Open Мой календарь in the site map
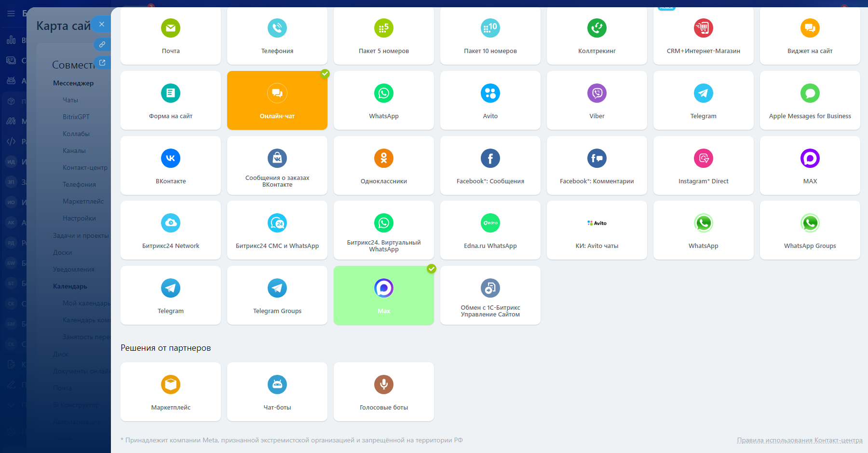The image size is (868, 453). click(87, 303)
